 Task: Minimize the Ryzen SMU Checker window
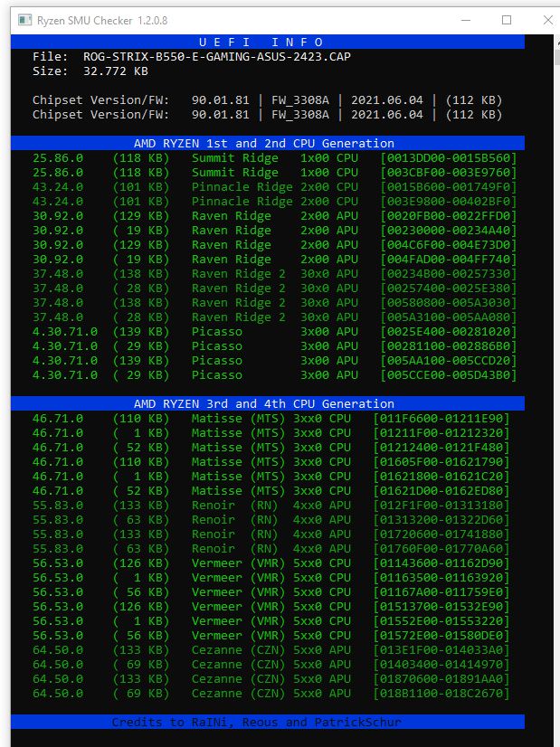(x=466, y=20)
